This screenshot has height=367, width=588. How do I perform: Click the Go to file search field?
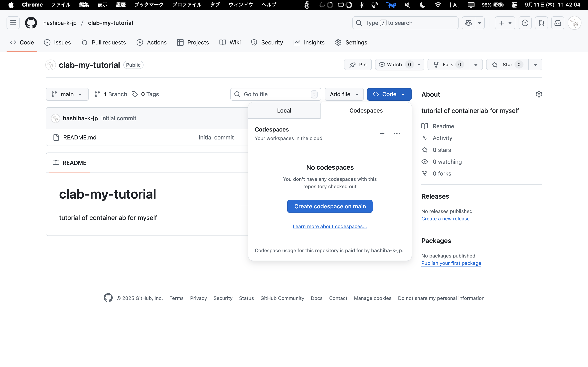(x=276, y=94)
